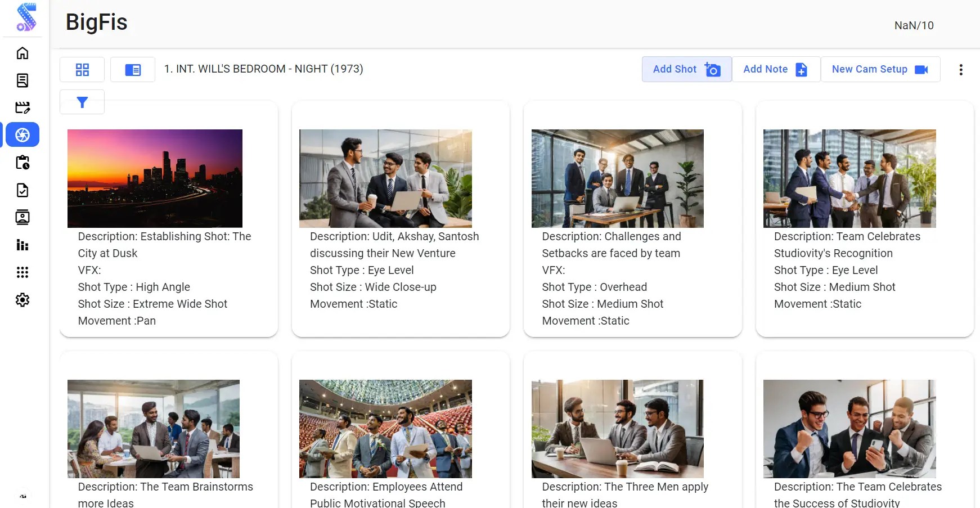Select the camera shutter shots icon

pos(23,135)
